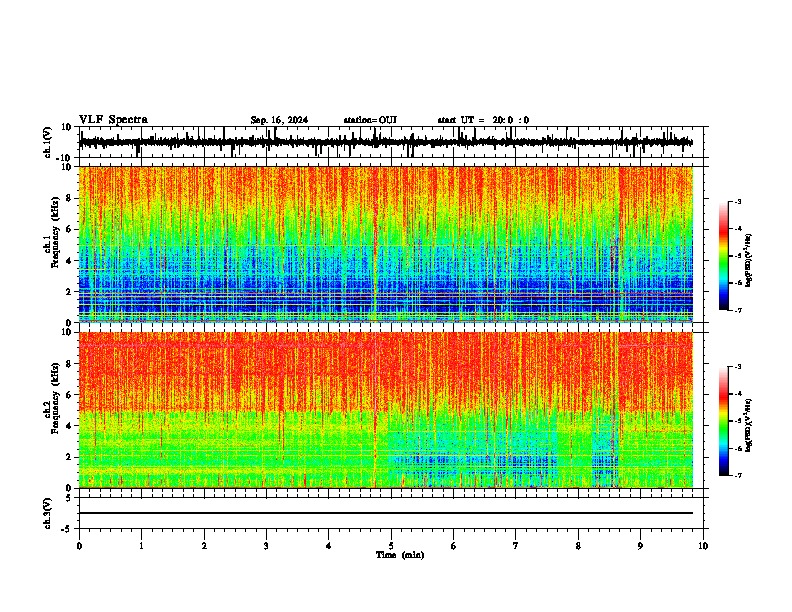The width and height of the screenshot is (792, 612).
Task: Click the "-5" tick on ch.3(V) axis
Action: pos(67,529)
